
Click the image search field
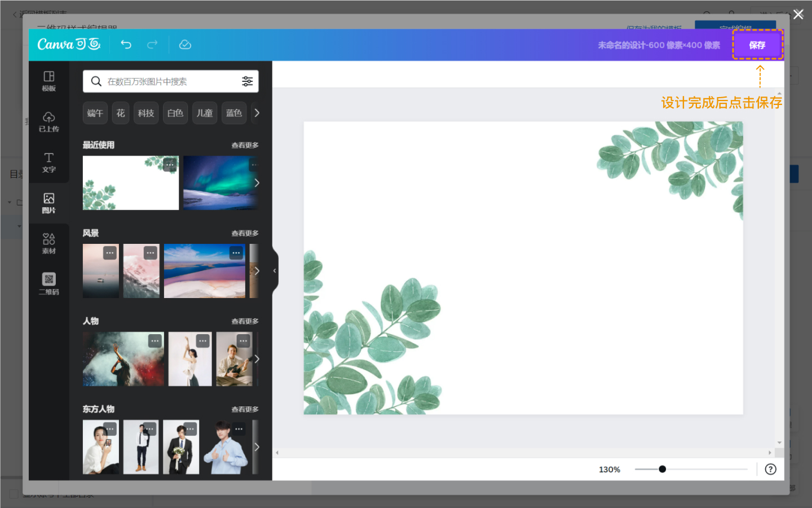[x=171, y=81]
